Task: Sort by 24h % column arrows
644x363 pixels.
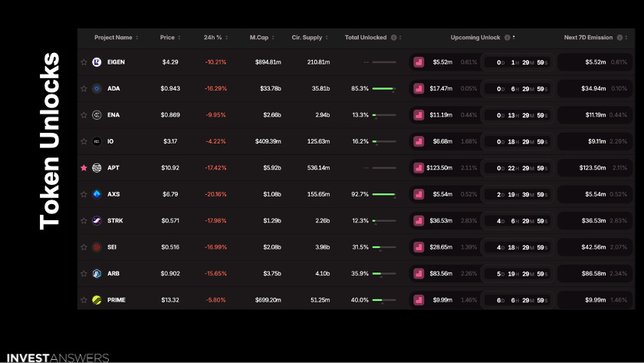Action: click(x=227, y=38)
